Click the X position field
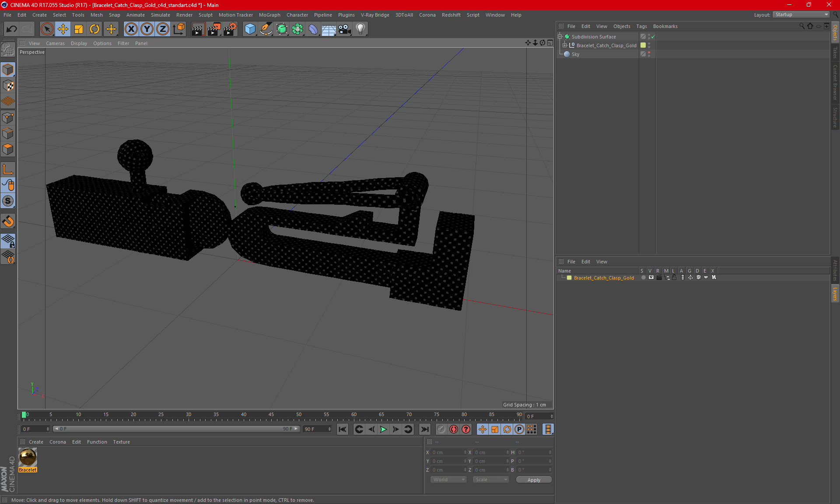 449,452
